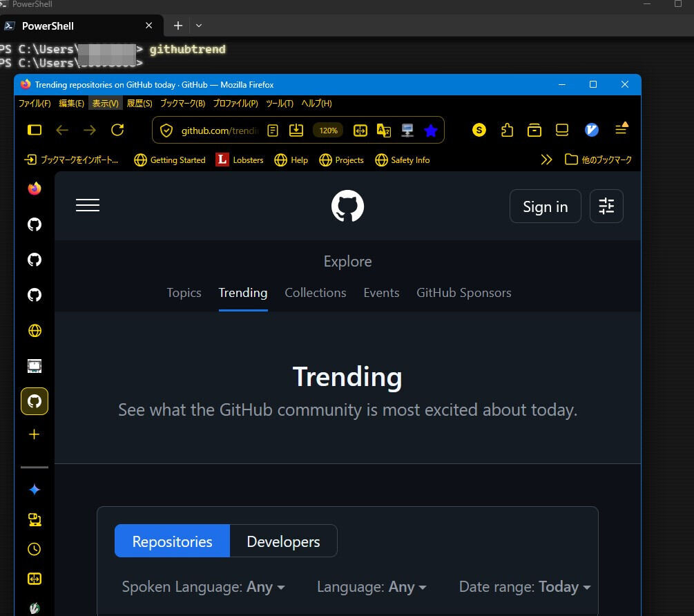Go to the Topics tab under Explore
The image size is (694, 616).
pos(184,293)
